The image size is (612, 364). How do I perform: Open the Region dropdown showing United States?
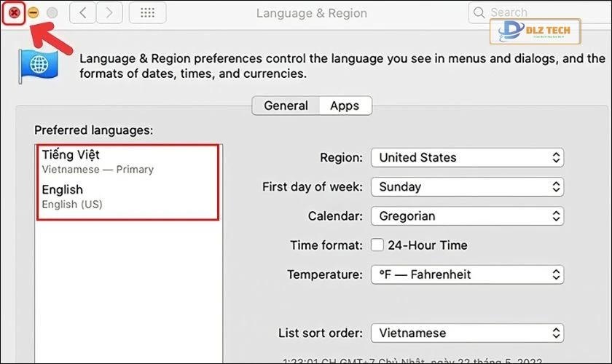tap(467, 157)
